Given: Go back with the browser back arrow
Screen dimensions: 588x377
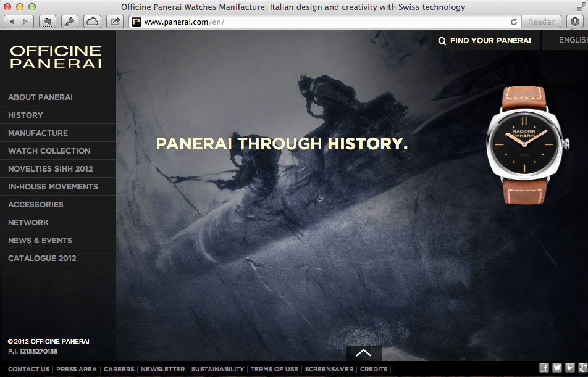Looking at the screenshot, I should [12, 22].
